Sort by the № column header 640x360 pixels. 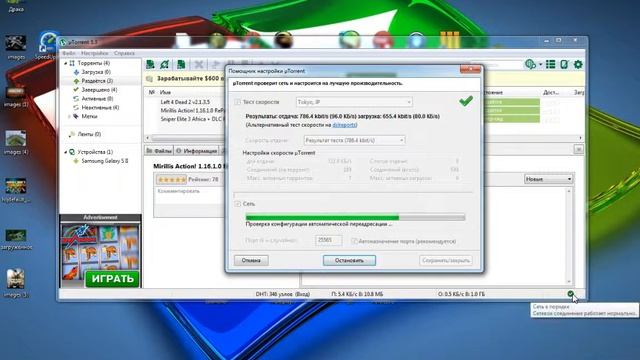coord(151,93)
